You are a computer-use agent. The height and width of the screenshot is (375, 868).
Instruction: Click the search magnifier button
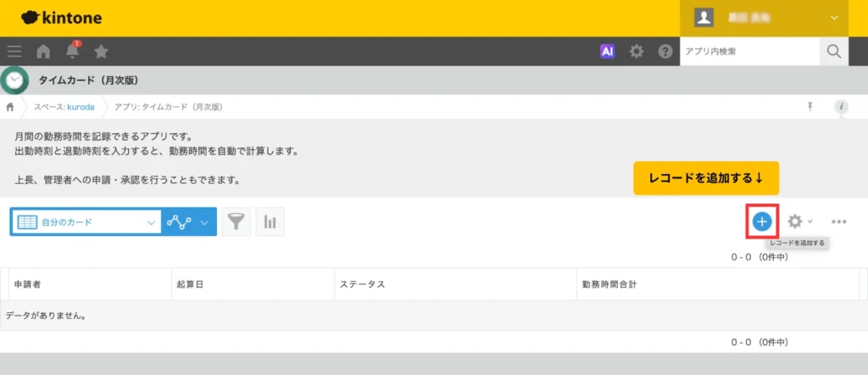click(834, 52)
